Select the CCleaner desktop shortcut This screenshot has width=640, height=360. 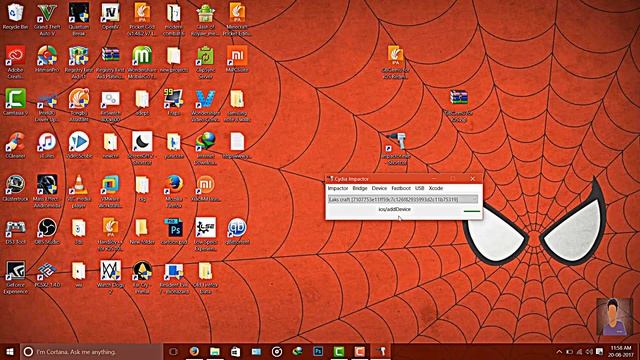16,145
